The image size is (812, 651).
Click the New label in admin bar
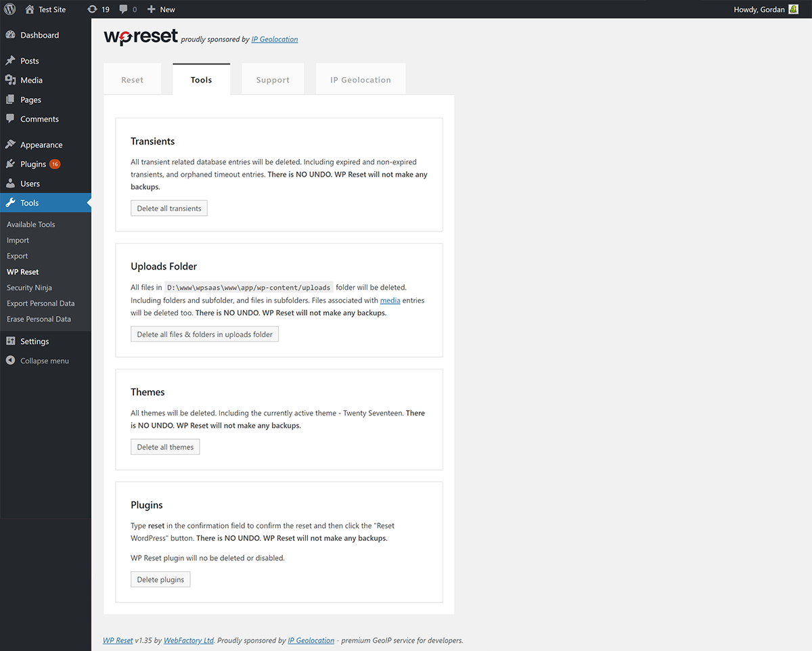(168, 9)
